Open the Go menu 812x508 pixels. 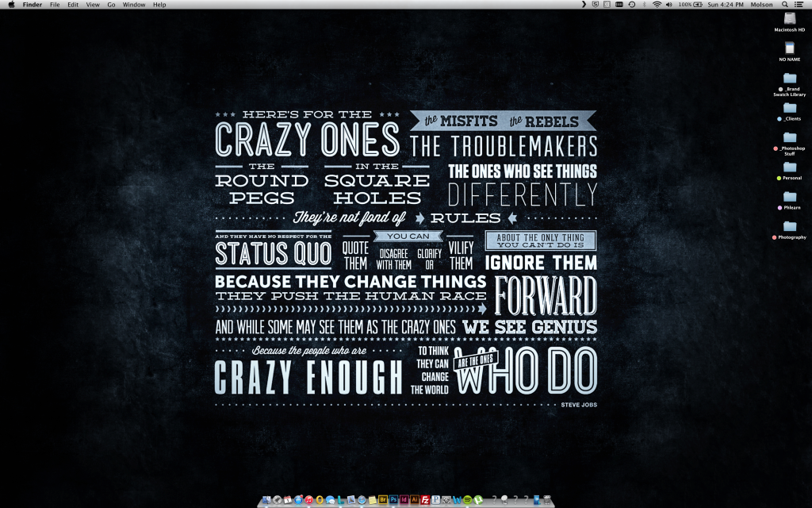tap(111, 5)
